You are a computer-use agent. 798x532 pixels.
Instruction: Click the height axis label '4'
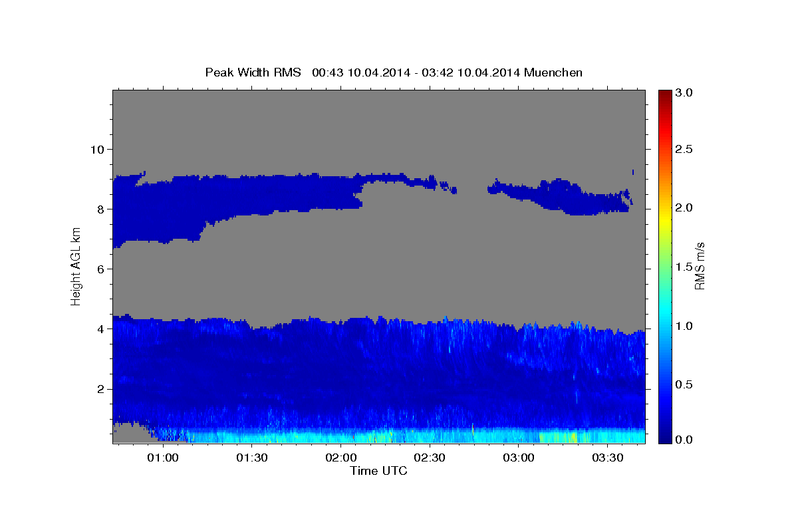(102, 329)
